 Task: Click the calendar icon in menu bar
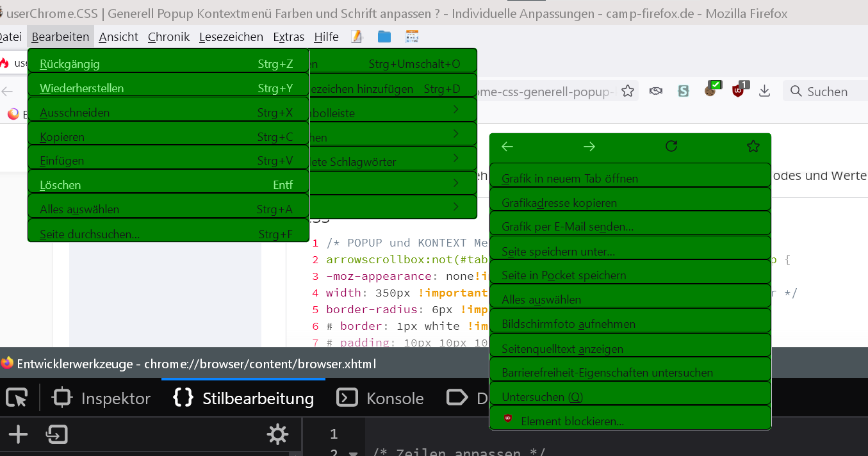click(412, 37)
